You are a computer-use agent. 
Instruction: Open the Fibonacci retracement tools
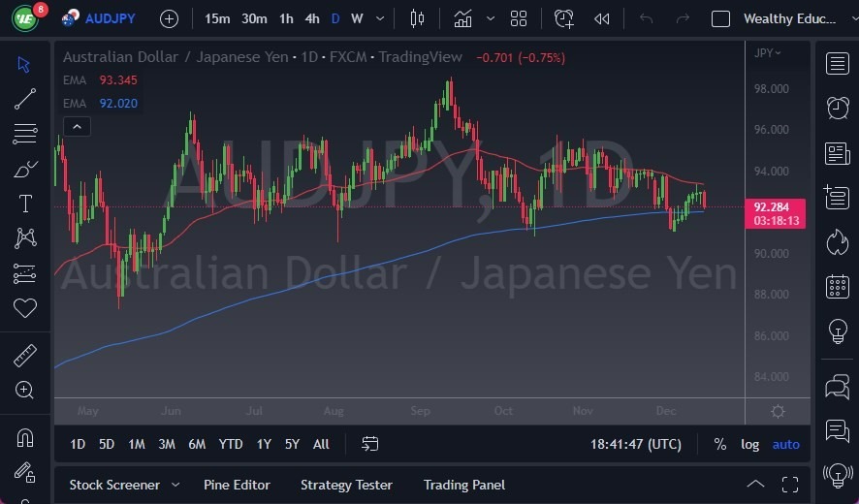[25, 134]
